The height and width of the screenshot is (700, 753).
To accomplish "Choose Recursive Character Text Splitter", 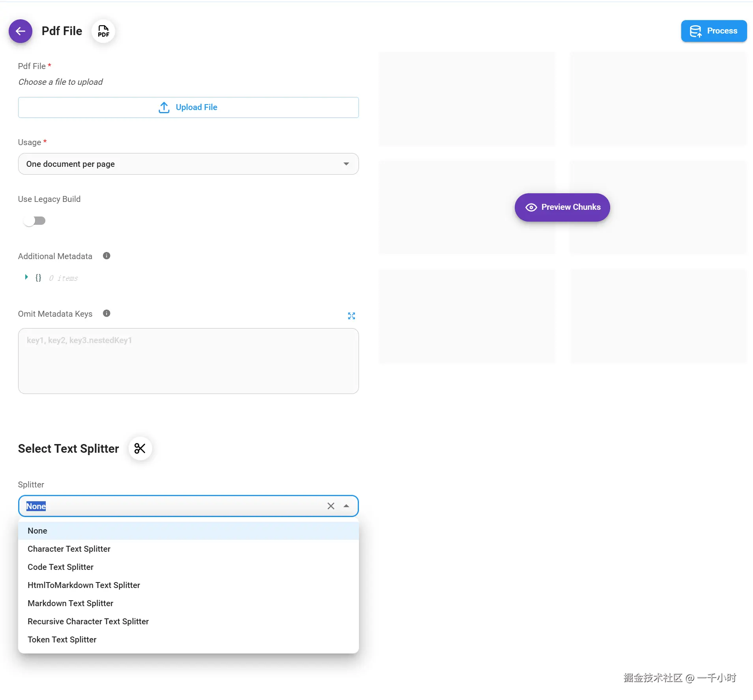I will point(88,622).
